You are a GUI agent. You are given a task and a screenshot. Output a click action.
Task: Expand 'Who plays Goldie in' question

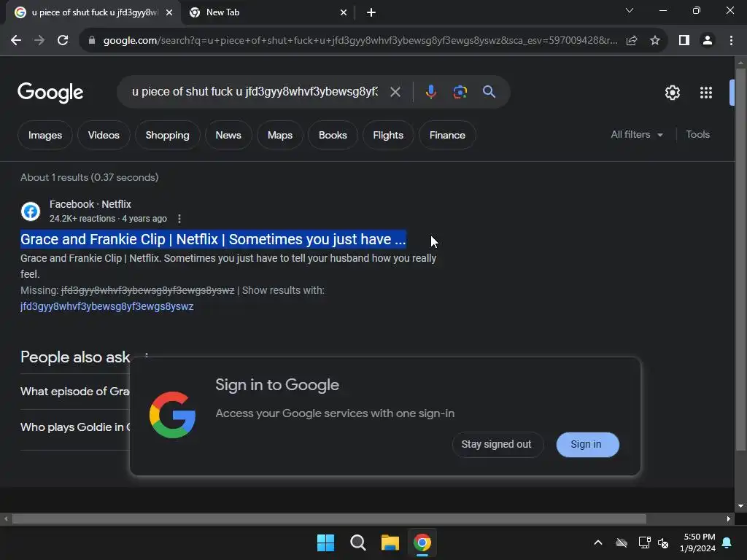(x=75, y=427)
